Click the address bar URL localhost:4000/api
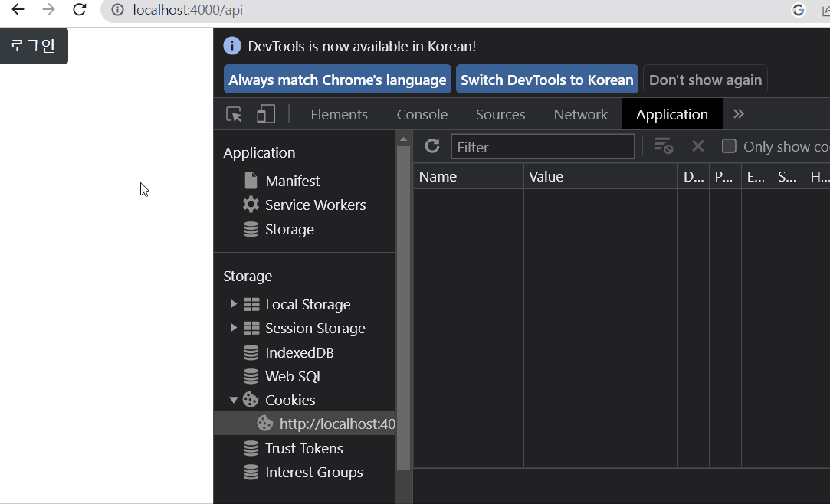This screenshot has width=830, height=504. tap(188, 10)
